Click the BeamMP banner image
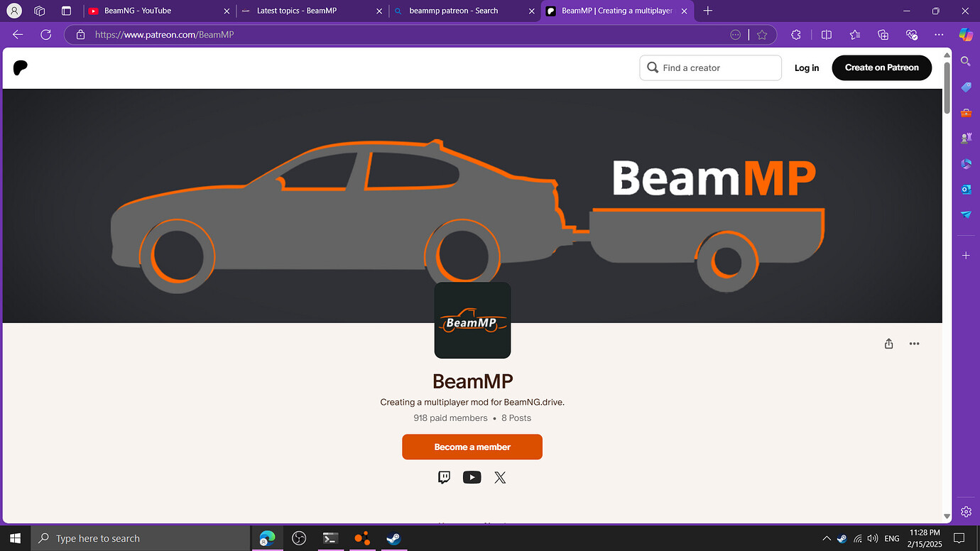The height and width of the screenshot is (551, 980). tap(472, 206)
